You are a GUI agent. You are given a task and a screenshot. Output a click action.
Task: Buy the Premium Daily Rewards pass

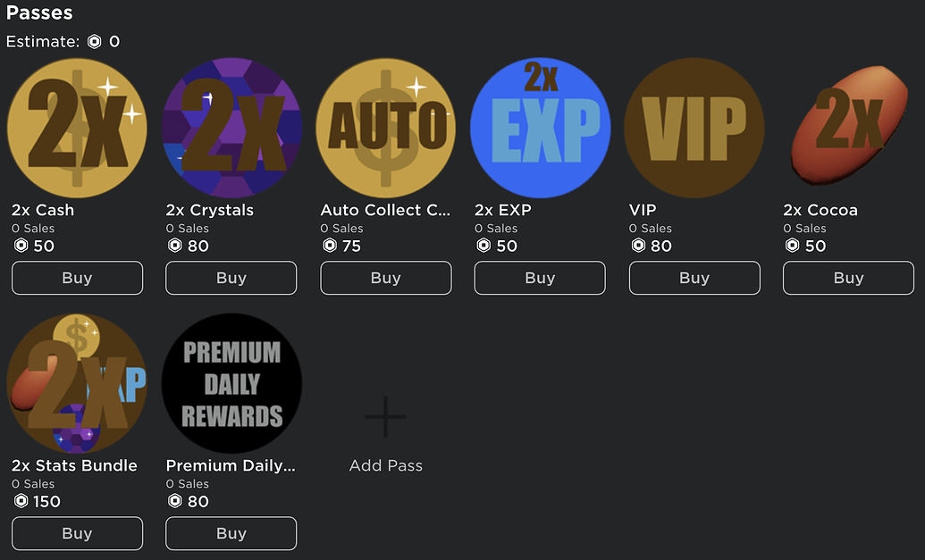pyautogui.click(x=231, y=533)
